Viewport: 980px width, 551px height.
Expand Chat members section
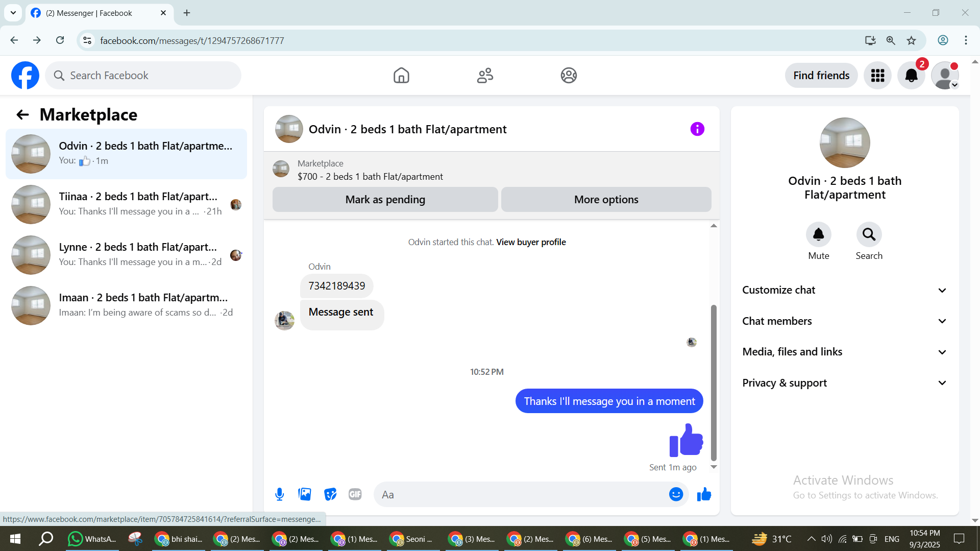click(844, 321)
